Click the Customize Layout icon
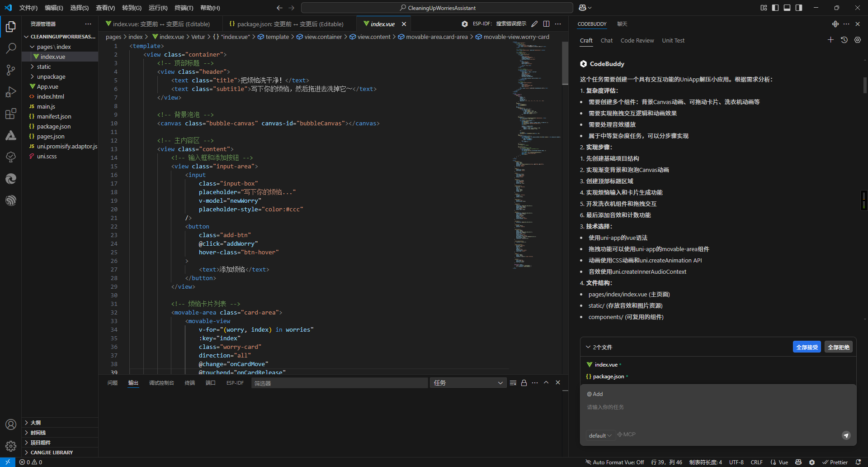 (x=764, y=8)
